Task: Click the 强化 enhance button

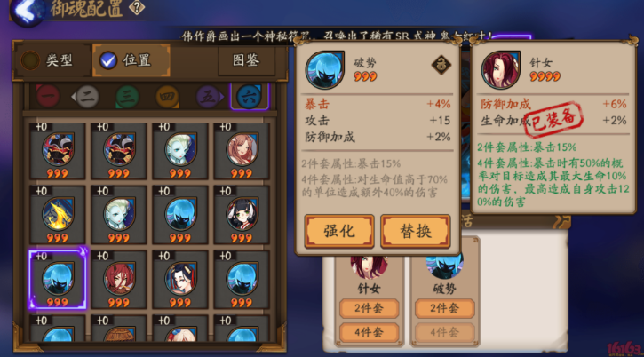Action: [x=338, y=231]
